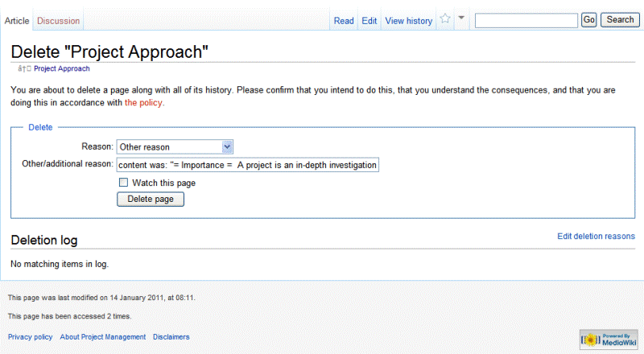Click 'This page has been accessed 2 times' text
The image size is (644, 354).
tap(69, 316)
